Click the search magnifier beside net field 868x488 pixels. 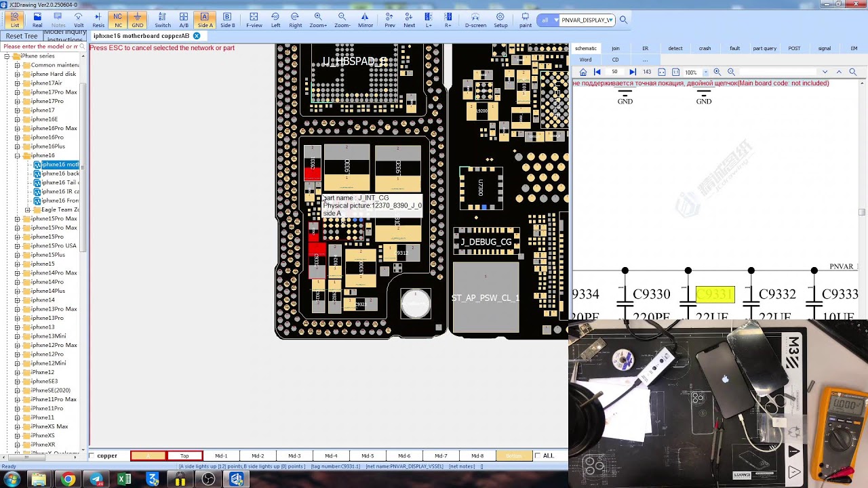pyautogui.click(x=623, y=20)
